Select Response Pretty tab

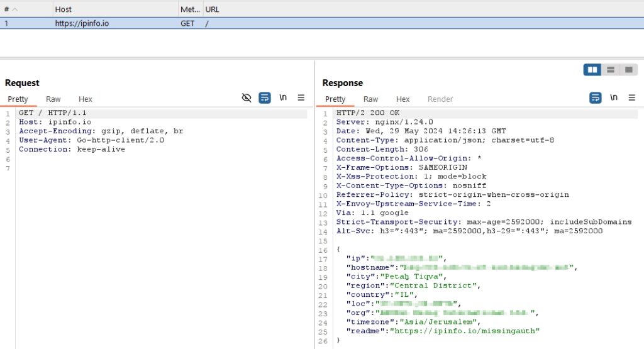click(x=335, y=99)
